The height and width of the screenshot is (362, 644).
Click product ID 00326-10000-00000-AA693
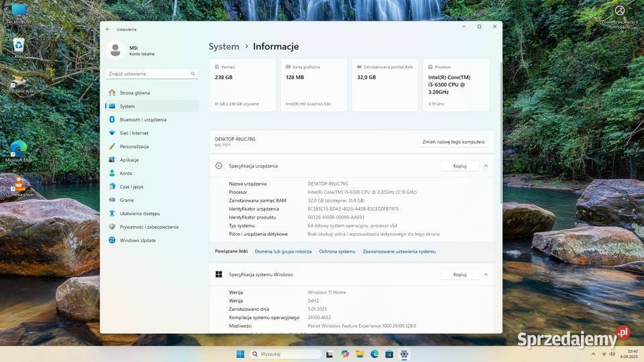pyautogui.click(x=336, y=217)
